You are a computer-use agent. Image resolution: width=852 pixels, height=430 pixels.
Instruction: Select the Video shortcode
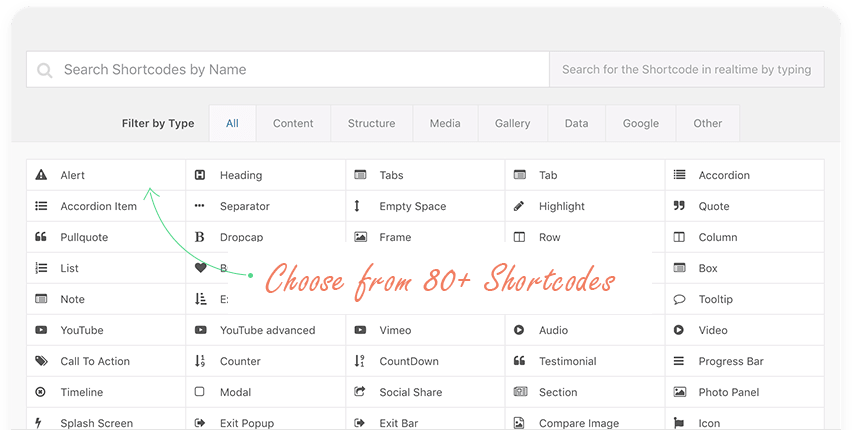744,330
